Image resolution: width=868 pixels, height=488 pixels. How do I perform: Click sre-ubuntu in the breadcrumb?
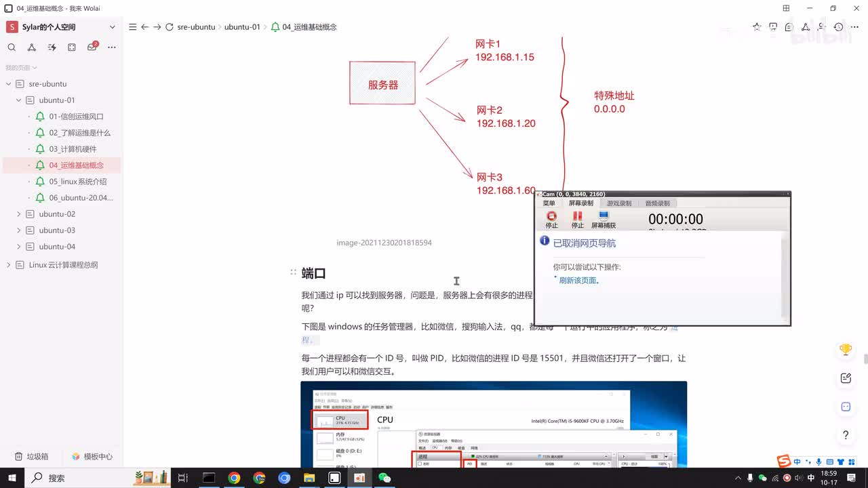(196, 27)
